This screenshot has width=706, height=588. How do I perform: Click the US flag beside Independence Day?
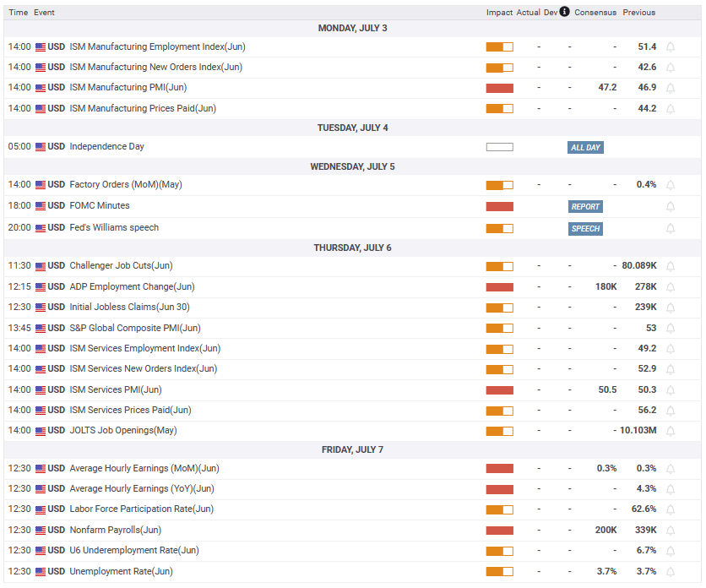tap(40, 145)
